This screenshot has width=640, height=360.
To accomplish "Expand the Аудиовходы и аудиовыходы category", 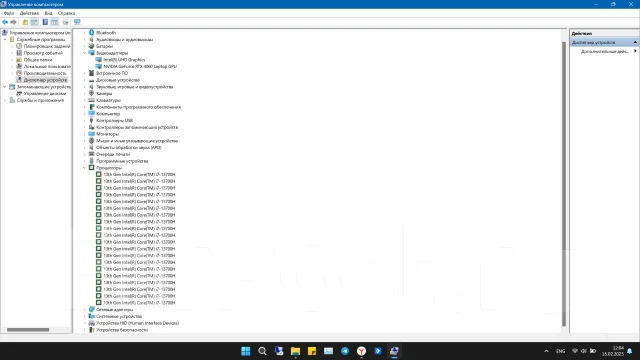I will (84, 40).
